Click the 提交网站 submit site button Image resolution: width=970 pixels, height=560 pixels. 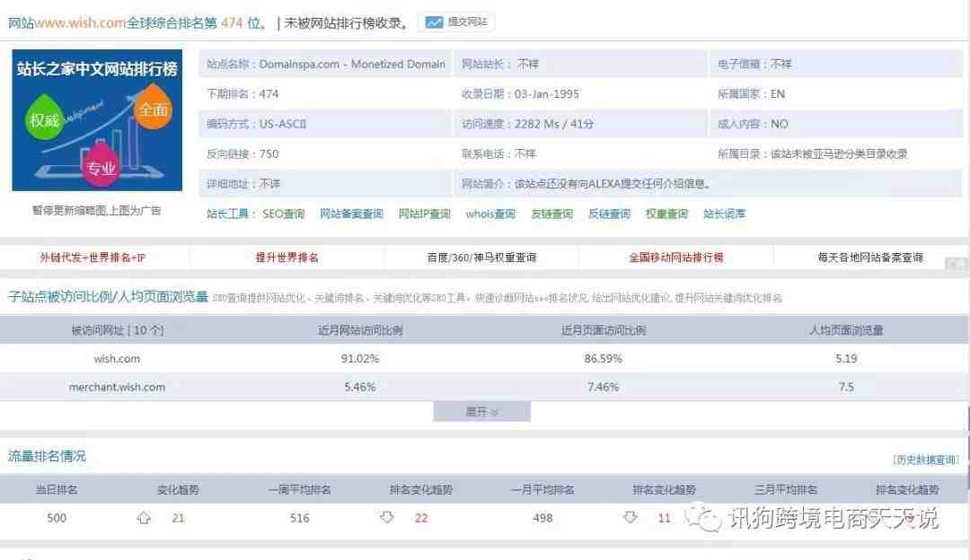(456, 22)
